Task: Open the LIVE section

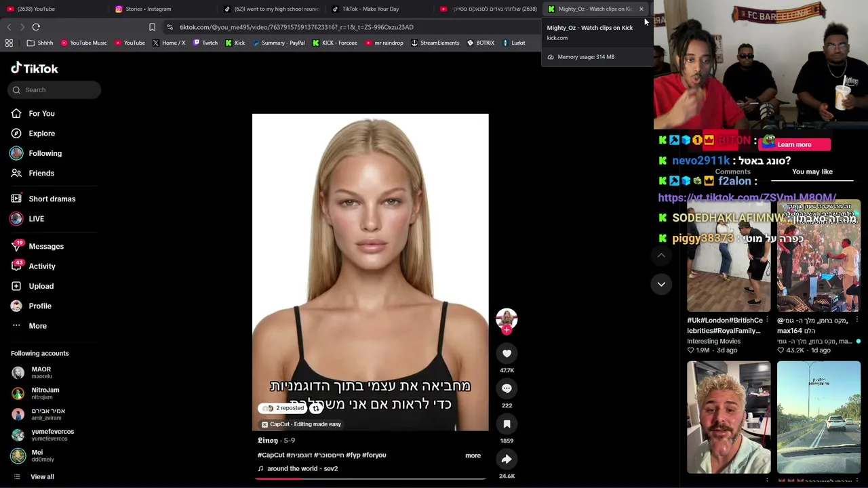Action: 36,219
